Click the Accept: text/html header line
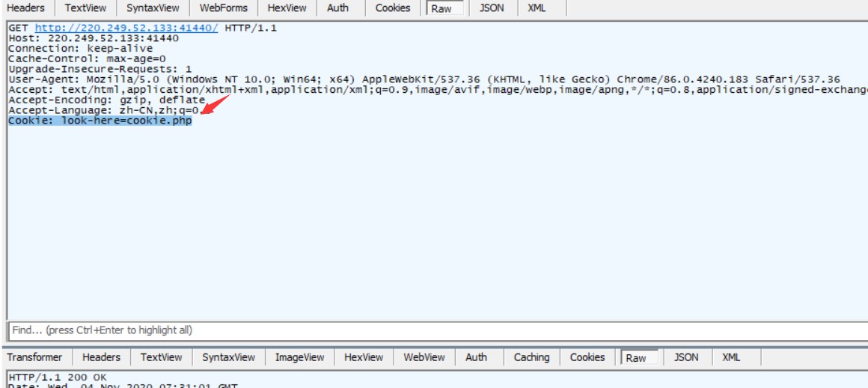The height and width of the screenshot is (388, 868). click(x=438, y=90)
